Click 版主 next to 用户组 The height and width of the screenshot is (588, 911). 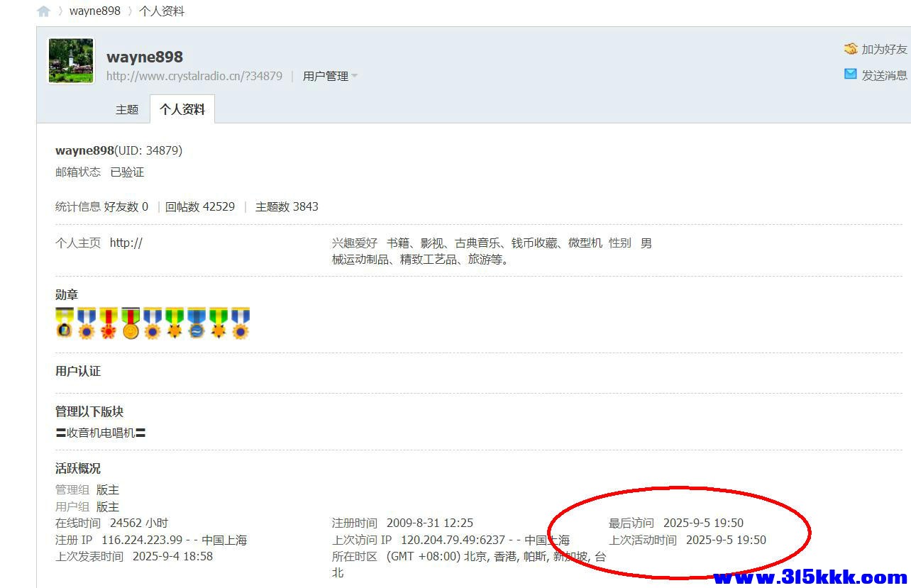(x=108, y=506)
